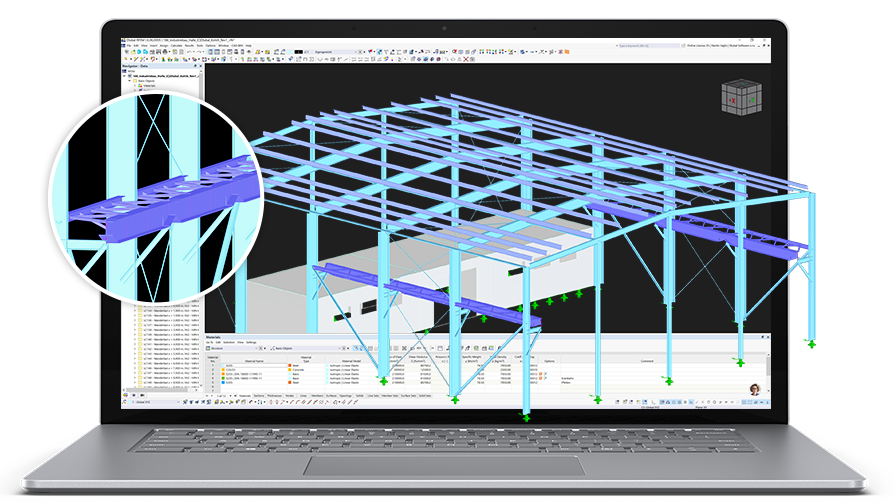
Task: Click the open model folder icon
Action: [x=133, y=52]
